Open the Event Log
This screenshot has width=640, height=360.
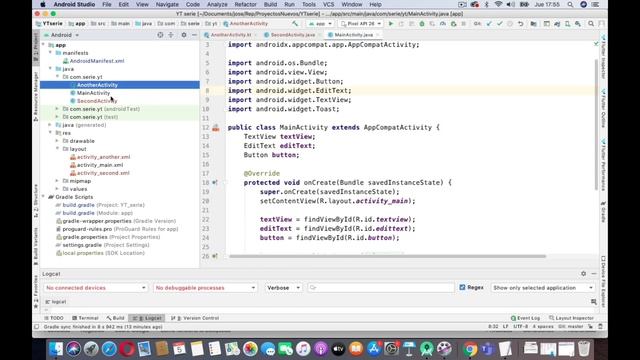(526, 318)
